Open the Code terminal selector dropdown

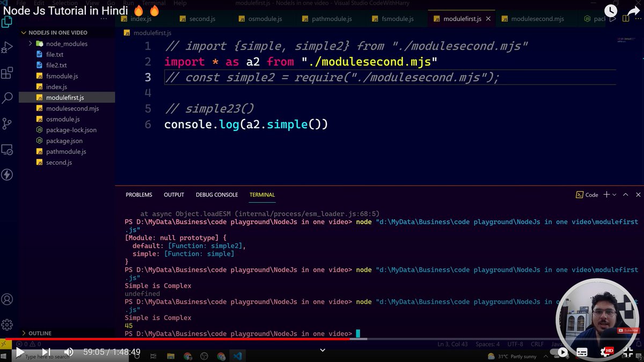click(587, 195)
